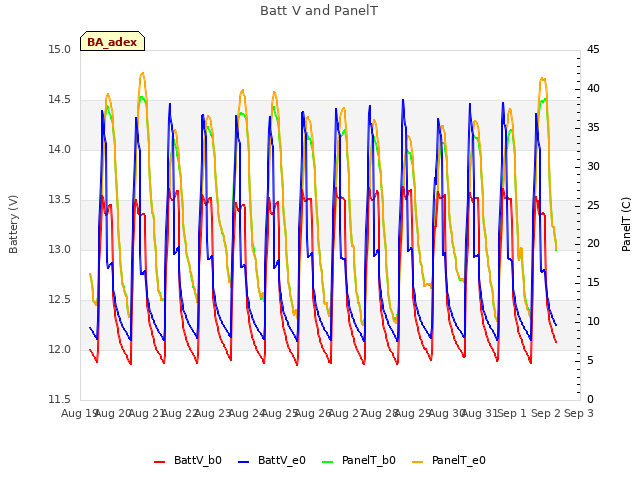Screen dimensions: 640x480
Task: Click the tallest orange PanelT_e0 peak near Aug 21
Action: pyautogui.click(x=142, y=73)
